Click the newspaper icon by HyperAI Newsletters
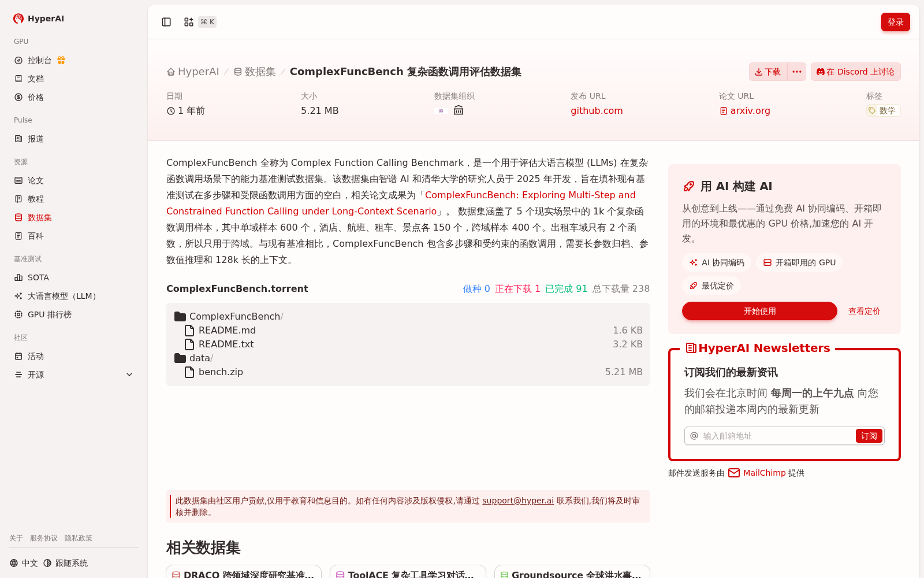 [691, 348]
